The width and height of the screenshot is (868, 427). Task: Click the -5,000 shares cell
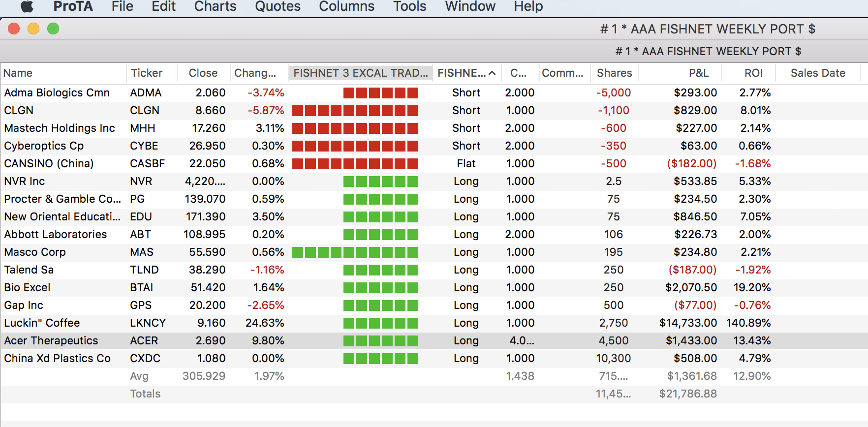coord(614,92)
